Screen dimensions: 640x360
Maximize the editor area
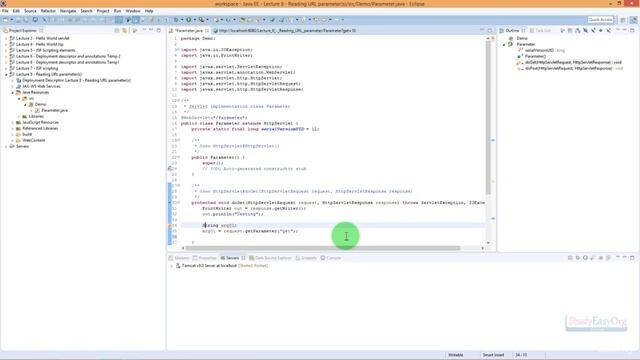pos(490,30)
